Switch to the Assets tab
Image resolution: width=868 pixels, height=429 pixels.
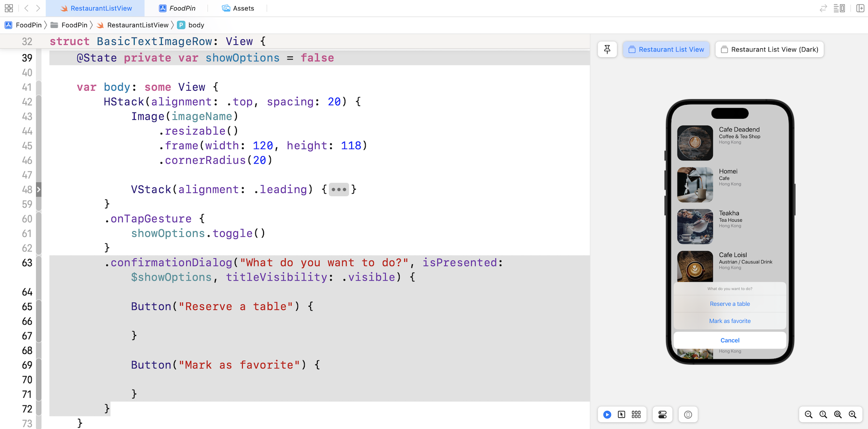tap(238, 8)
